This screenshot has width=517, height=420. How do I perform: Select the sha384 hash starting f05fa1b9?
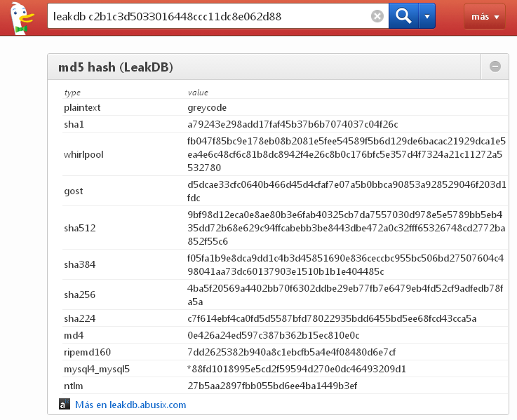coord(346,265)
